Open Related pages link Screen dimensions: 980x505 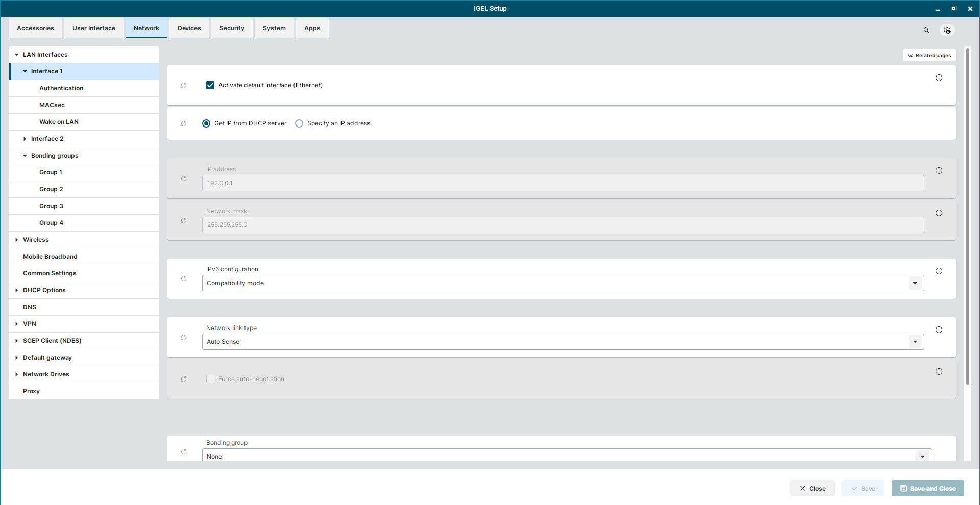click(x=929, y=55)
